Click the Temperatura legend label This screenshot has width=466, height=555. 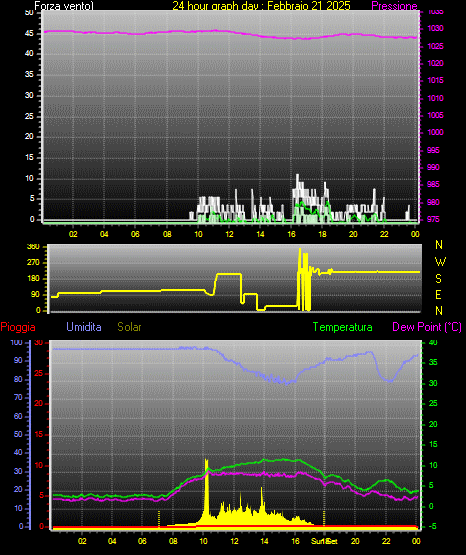tap(343, 327)
